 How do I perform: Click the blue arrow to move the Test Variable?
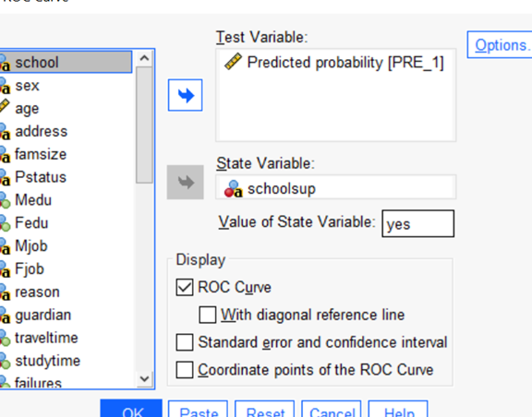(x=186, y=95)
